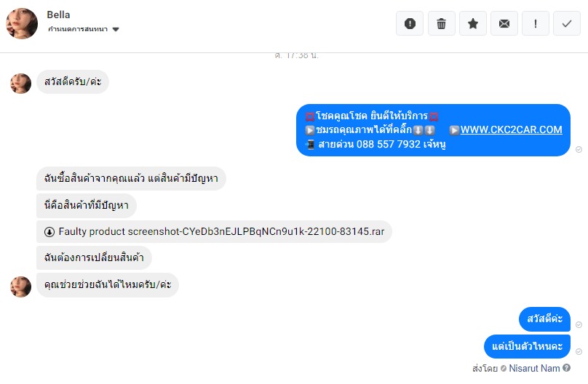Download the Faulty product screenshot rar file

pos(221,231)
